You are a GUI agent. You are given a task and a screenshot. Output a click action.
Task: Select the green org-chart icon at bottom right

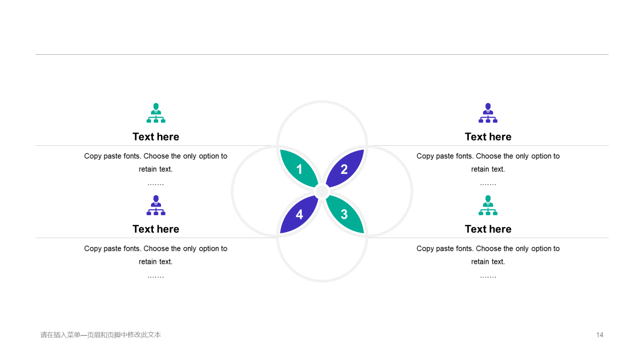click(x=488, y=205)
